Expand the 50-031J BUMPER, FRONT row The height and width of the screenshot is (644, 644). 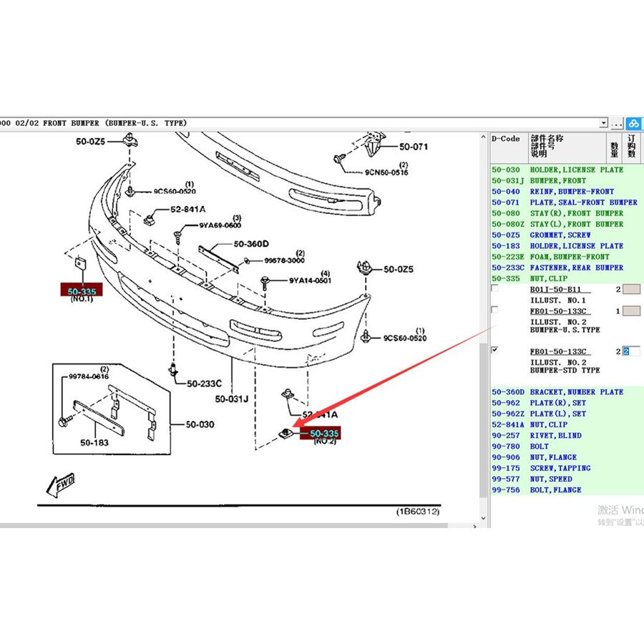[x=557, y=180]
